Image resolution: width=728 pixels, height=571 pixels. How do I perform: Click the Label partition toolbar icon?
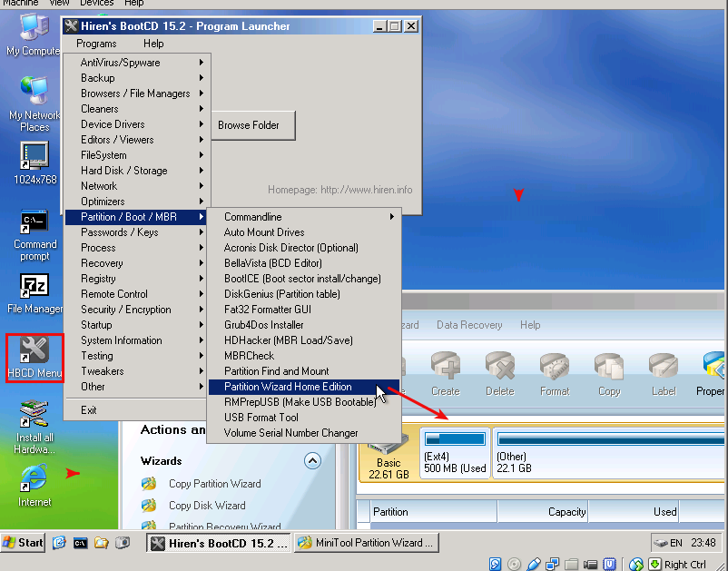(664, 373)
